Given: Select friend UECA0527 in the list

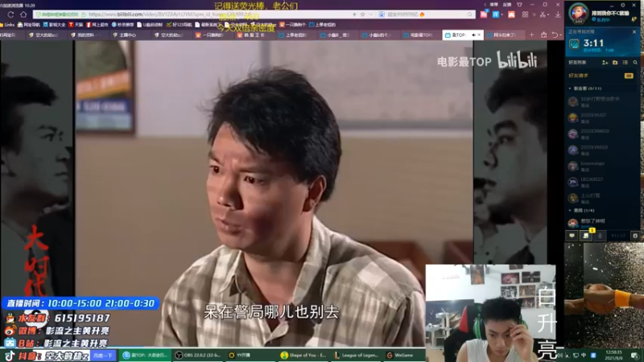Looking at the screenshot, I should coord(602,182).
